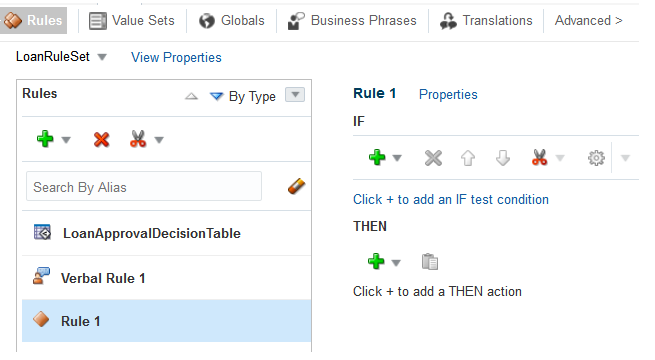Screen dimensions: 655x360
Task: Toggle the ascending sort triangle in Rules header
Action: pyautogui.click(x=191, y=96)
